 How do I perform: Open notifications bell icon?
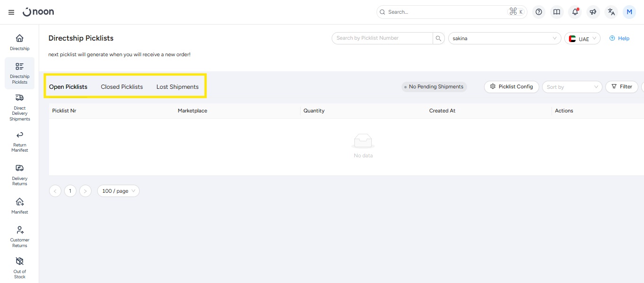[x=575, y=12]
